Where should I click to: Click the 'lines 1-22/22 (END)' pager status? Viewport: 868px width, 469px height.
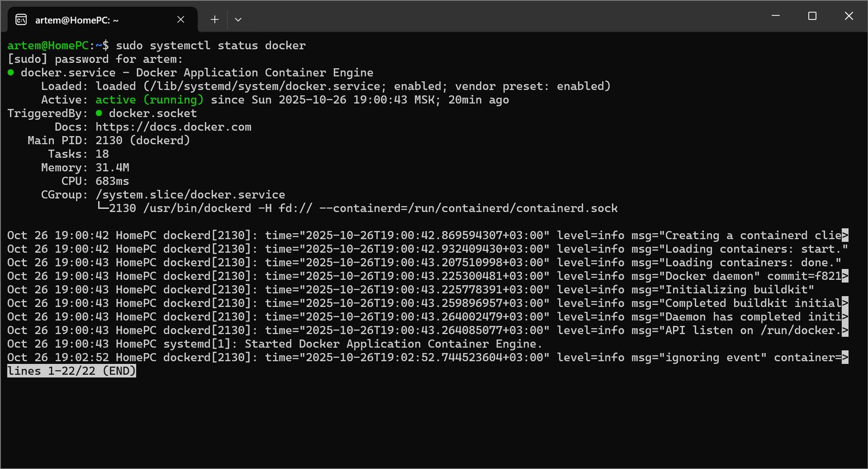[x=71, y=371]
